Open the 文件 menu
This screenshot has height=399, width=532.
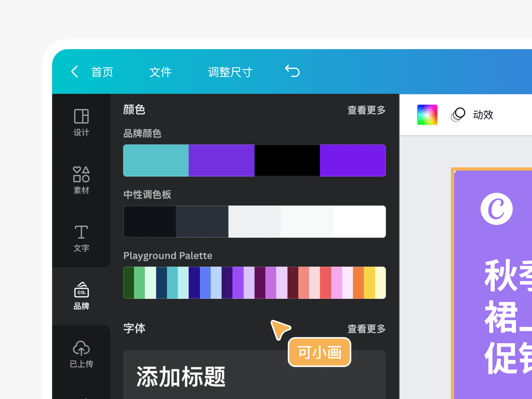(x=160, y=72)
